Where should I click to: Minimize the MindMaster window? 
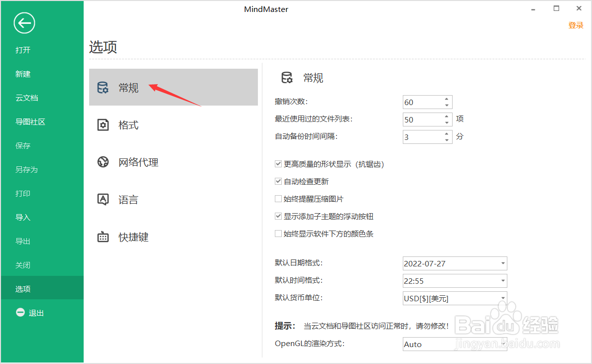[533, 9]
